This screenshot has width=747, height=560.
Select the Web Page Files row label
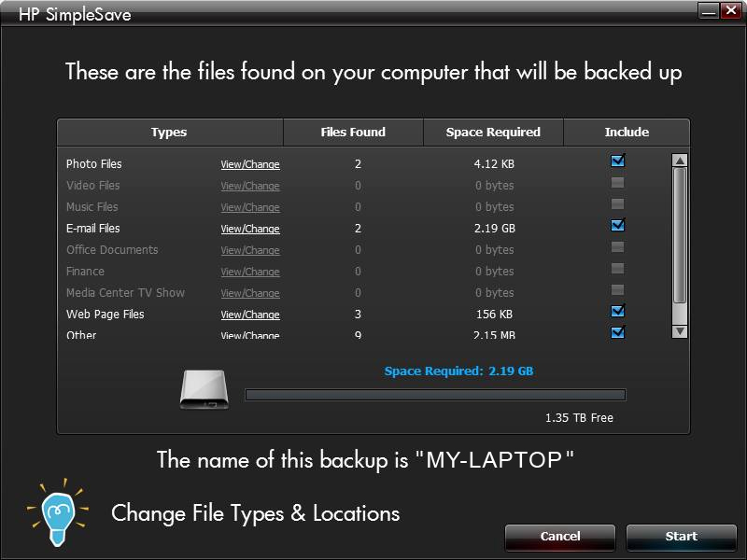[106, 315]
